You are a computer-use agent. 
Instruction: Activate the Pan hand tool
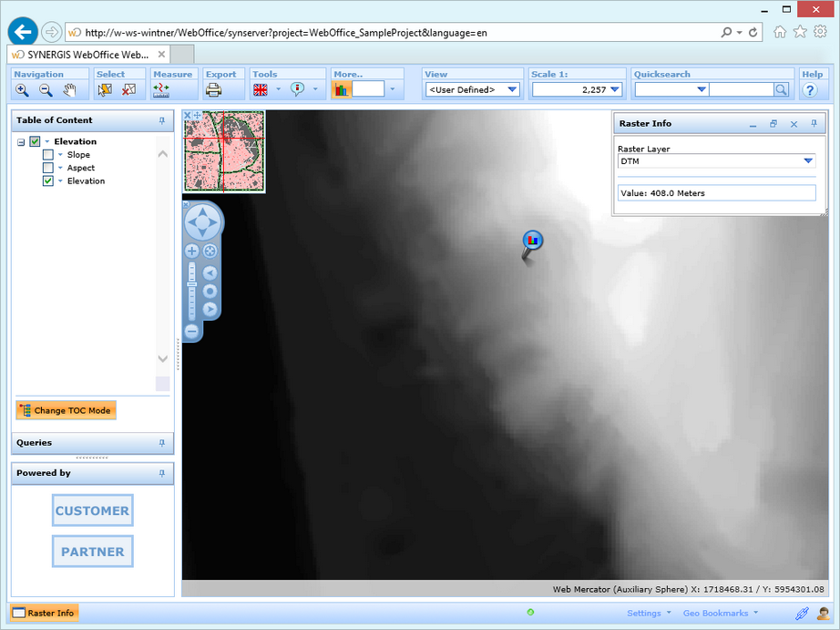[69, 90]
